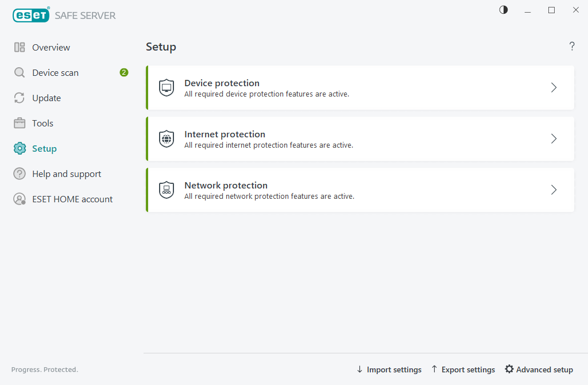Viewport: 588px width, 385px height.
Task: Click the ESET logo in the header
Action: [x=31, y=15]
